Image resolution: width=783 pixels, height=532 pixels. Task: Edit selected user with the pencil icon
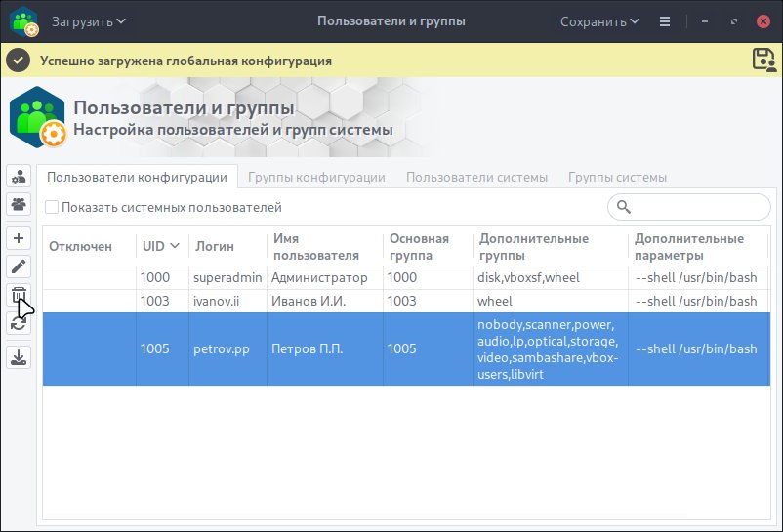click(x=19, y=266)
